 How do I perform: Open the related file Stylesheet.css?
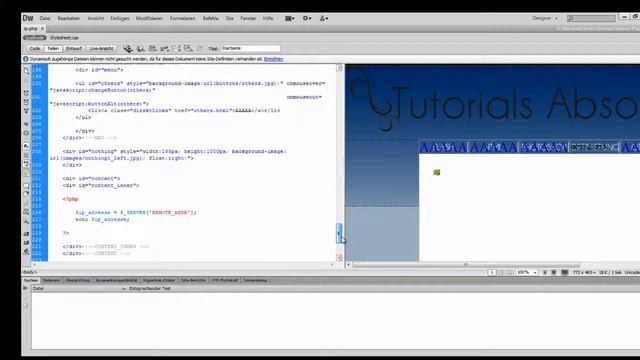click(64, 38)
